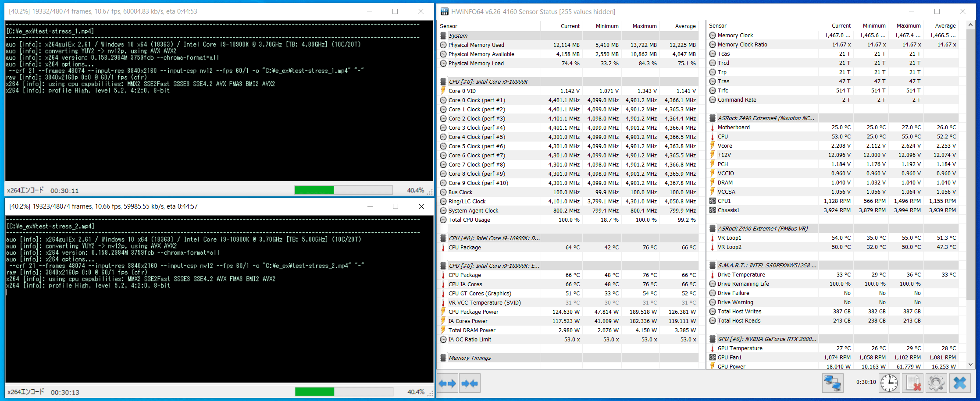Image resolution: width=980 pixels, height=401 pixels.
Task: Select the GPU Temperature sensor row
Action: click(833, 348)
